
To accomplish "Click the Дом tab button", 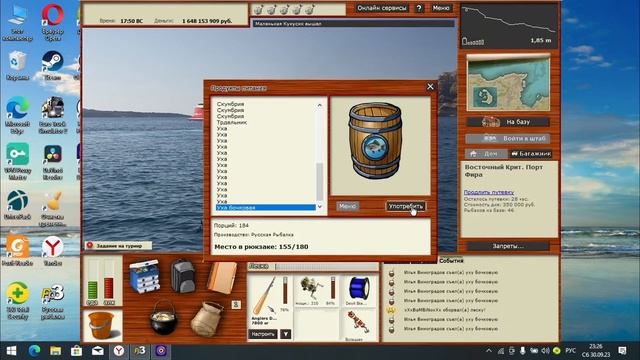I will coord(486,154).
